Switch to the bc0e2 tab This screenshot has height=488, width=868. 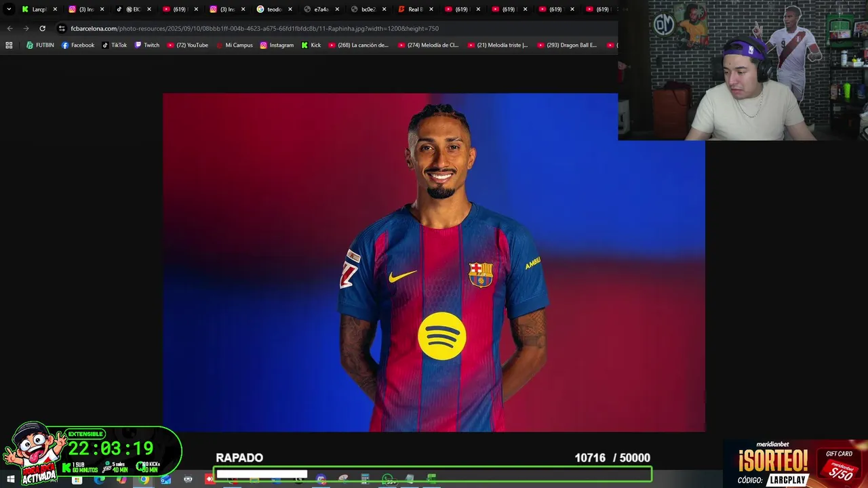pyautogui.click(x=368, y=9)
